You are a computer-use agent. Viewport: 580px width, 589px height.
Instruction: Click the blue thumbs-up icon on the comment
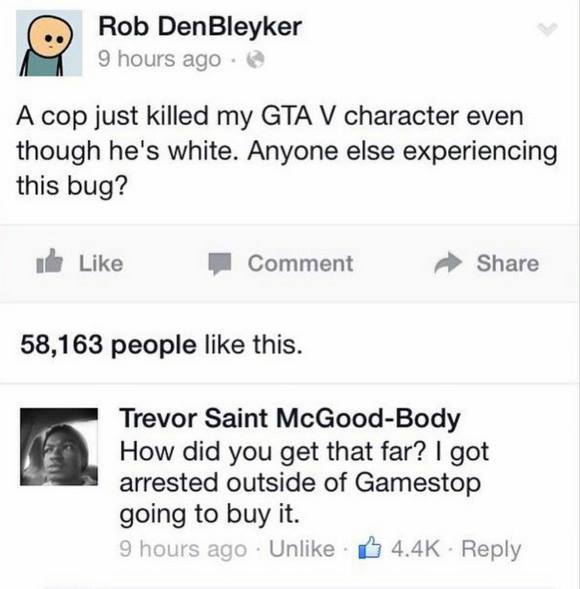(x=370, y=548)
